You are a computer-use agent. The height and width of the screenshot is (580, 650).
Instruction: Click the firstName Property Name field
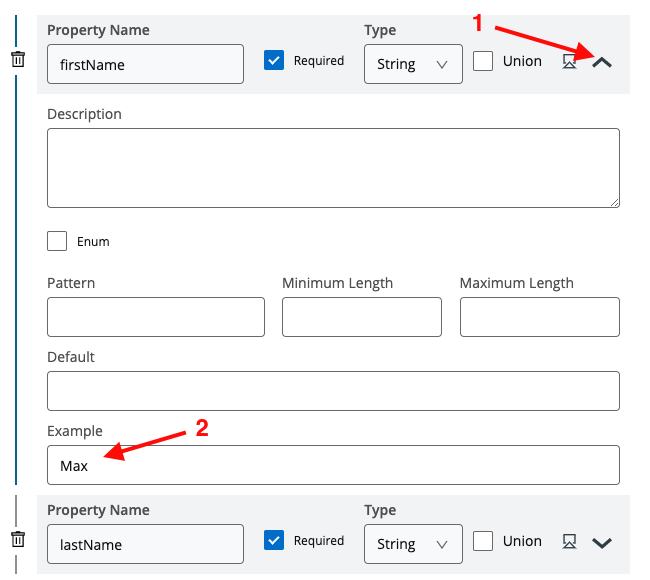[x=145, y=64]
